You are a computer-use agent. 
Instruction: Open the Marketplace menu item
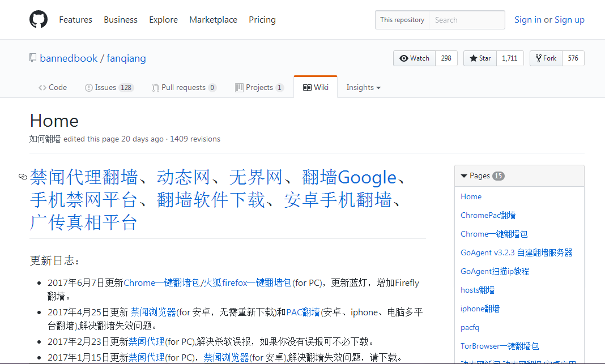point(213,20)
